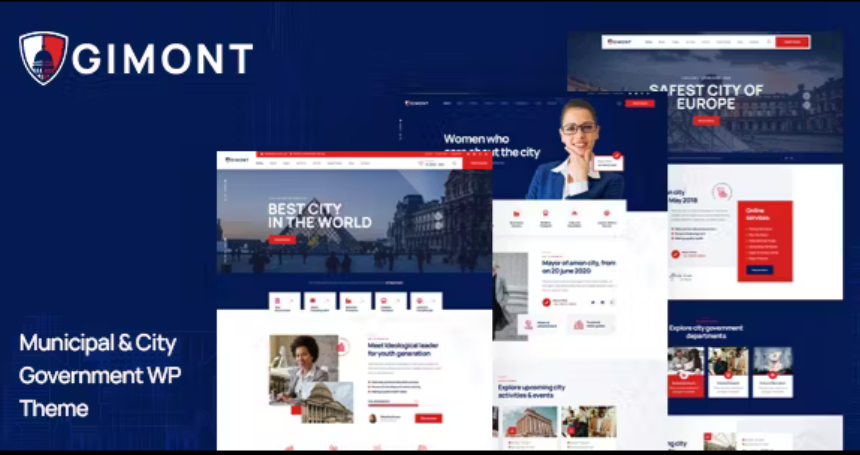Click Online services red panel heading
The width and height of the screenshot is (860, 455).
tap(758, 214)
